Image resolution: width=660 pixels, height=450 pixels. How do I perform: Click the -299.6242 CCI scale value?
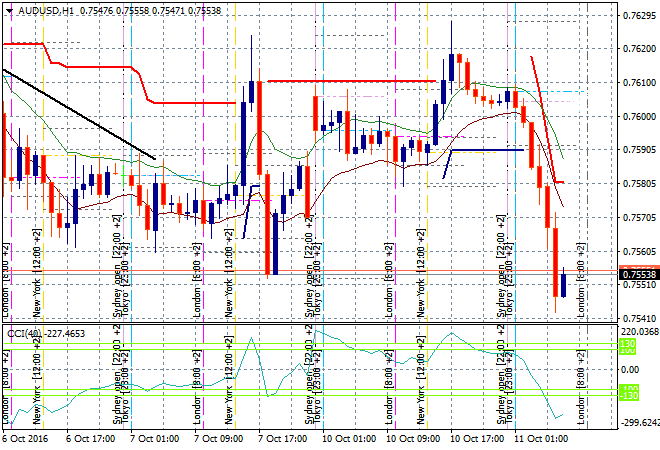635,423
